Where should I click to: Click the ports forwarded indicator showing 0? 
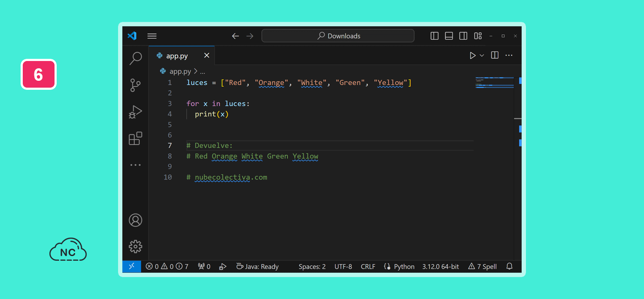[x=204, y=266]
